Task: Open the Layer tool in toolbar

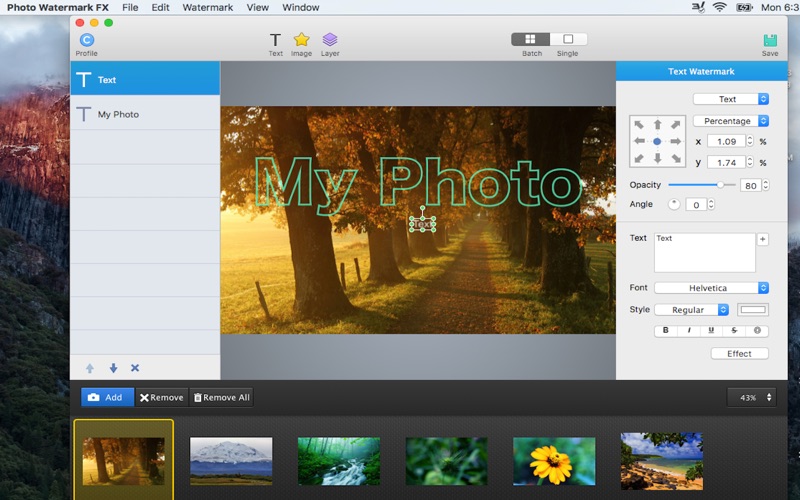Action: coord(330,40)
